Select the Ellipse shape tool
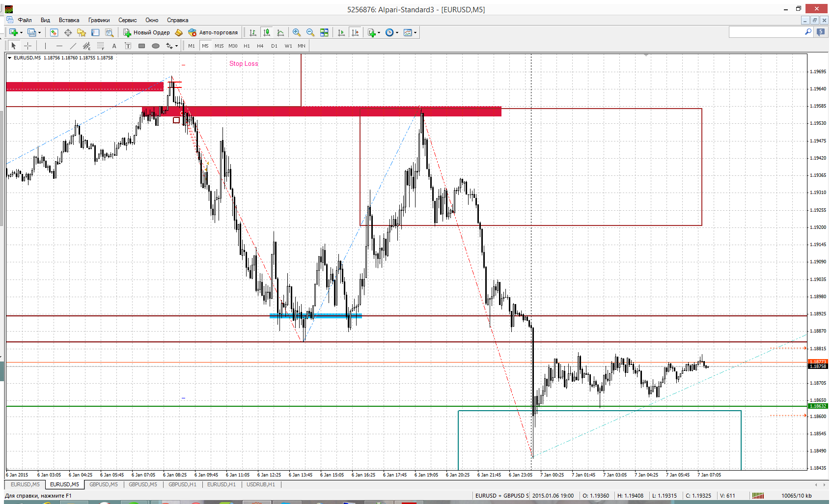This screenshot has height=504, width=833. [x=156, y=46]
